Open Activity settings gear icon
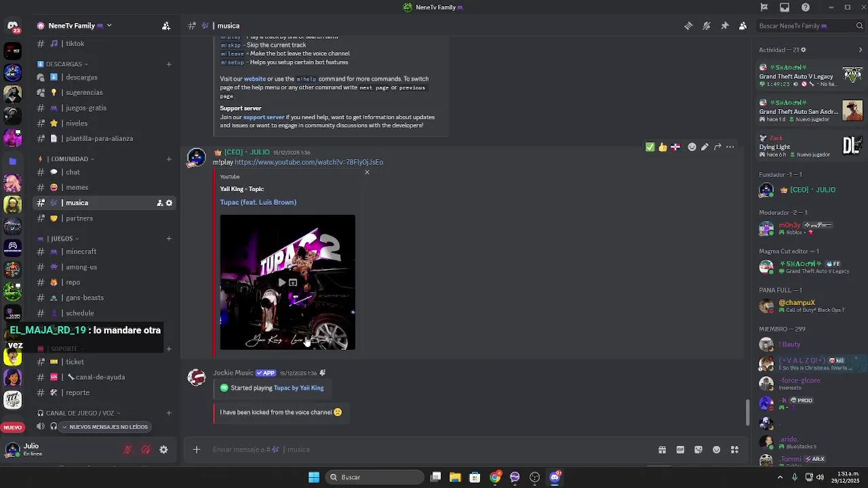 click(x=804, y=49)
